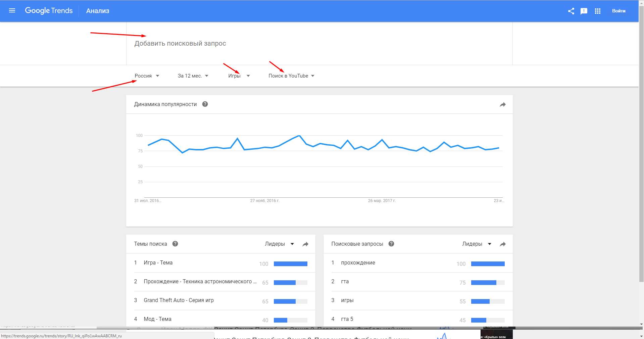The width and height of the screenshot is (644, 339).
Task: Click the 26 мар. 2017 г. axis label
Action: pos(382,201)
